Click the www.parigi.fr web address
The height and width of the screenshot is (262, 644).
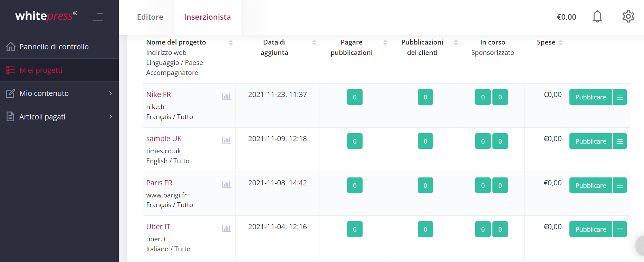click(x=166, y=195)
